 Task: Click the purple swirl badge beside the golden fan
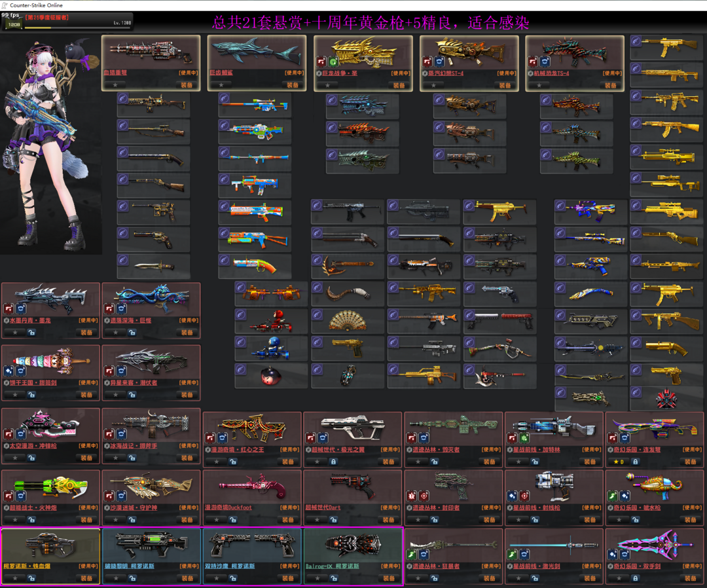click(317, 315)
